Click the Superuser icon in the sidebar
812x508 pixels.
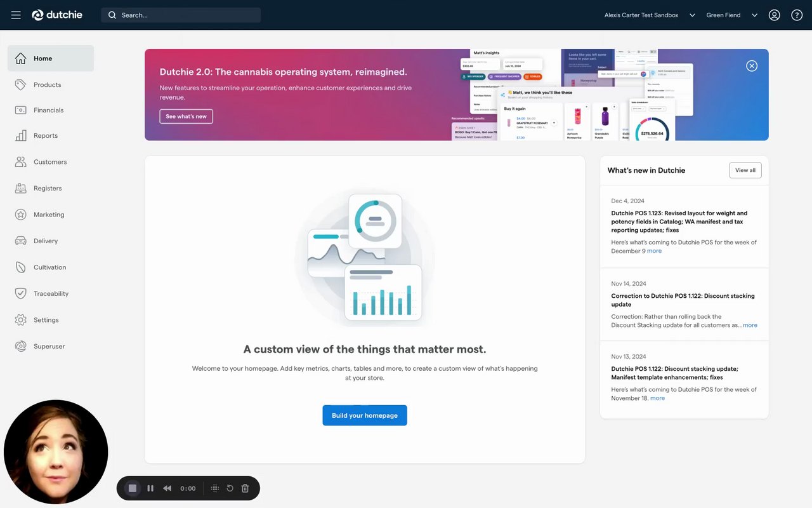[x=21, y=346]
